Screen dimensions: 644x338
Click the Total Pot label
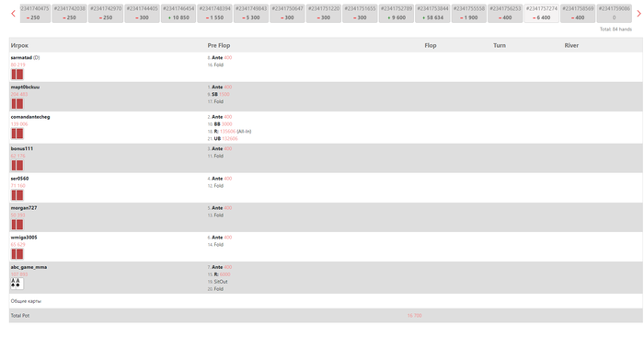[20, 316]
